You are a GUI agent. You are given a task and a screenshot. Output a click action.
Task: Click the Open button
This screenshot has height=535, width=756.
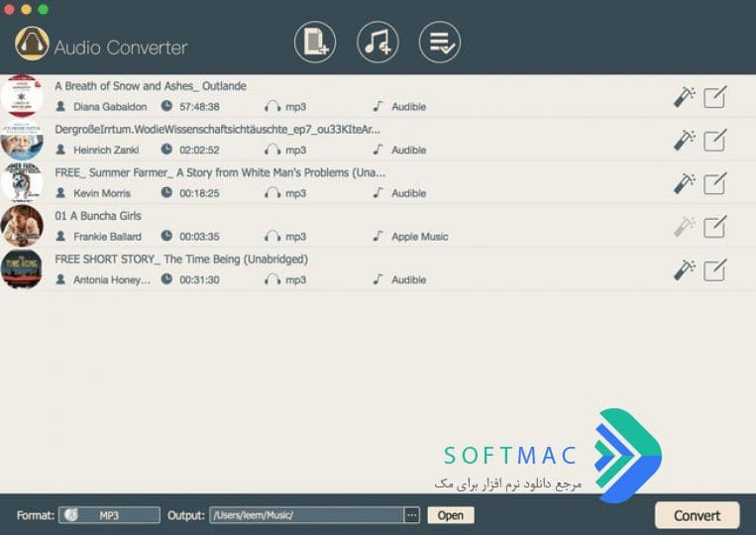450,515
